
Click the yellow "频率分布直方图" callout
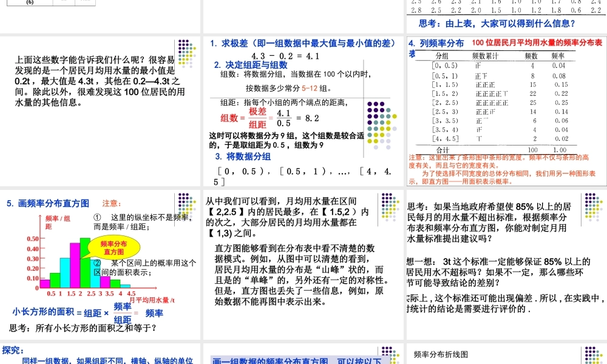pyautogui.click(x=114, y=248)
